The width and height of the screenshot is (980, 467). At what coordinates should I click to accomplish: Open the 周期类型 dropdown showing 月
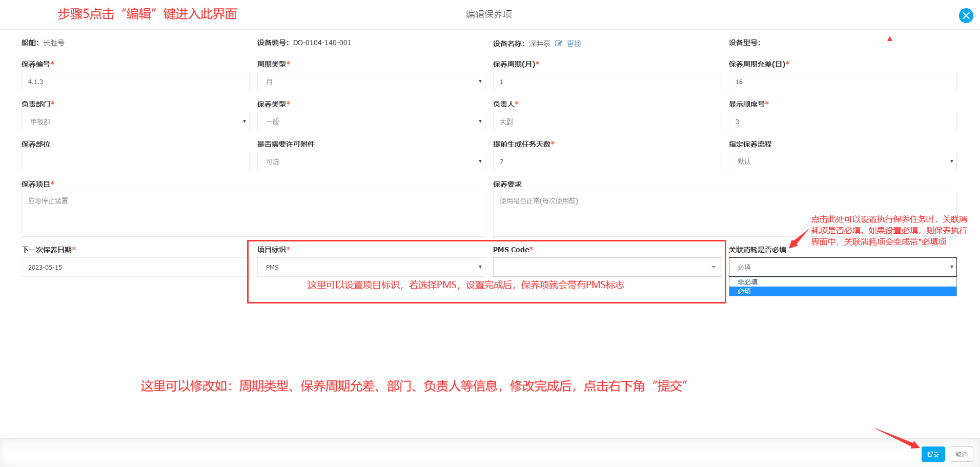click(x=371, y=82)
